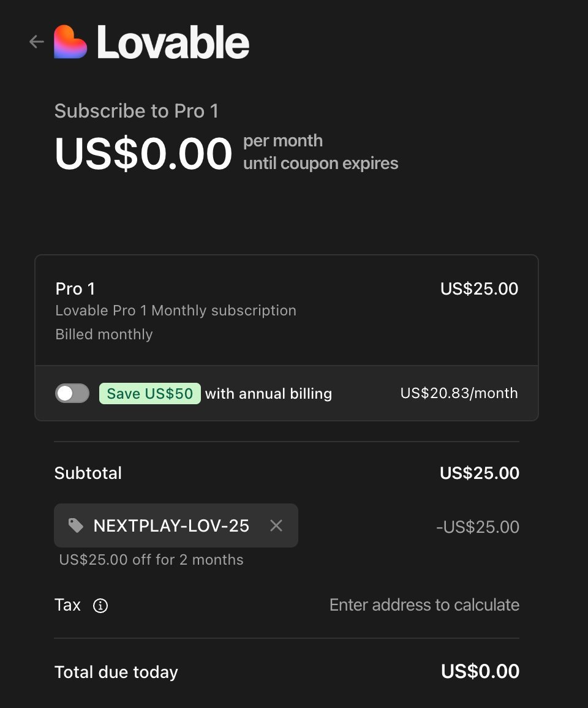588x708 pixels.
Task: Click the 'with annual billing' label
Action: (268, 393)
